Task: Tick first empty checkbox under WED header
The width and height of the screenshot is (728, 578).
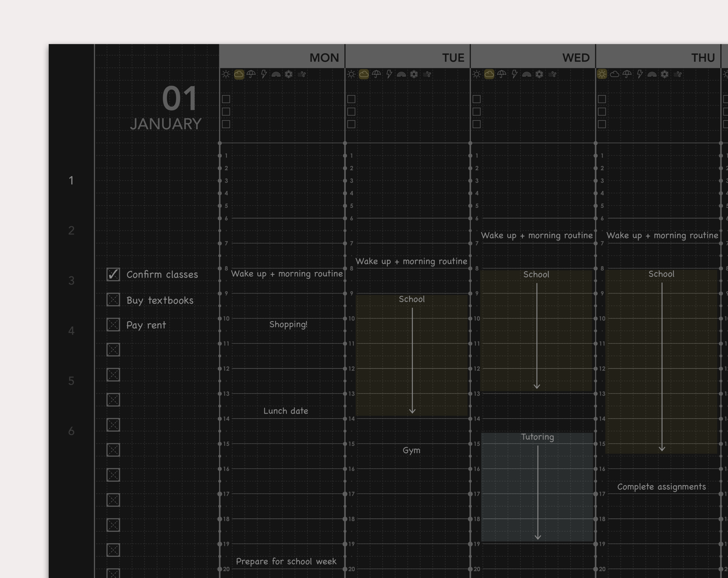Action: 476,99
